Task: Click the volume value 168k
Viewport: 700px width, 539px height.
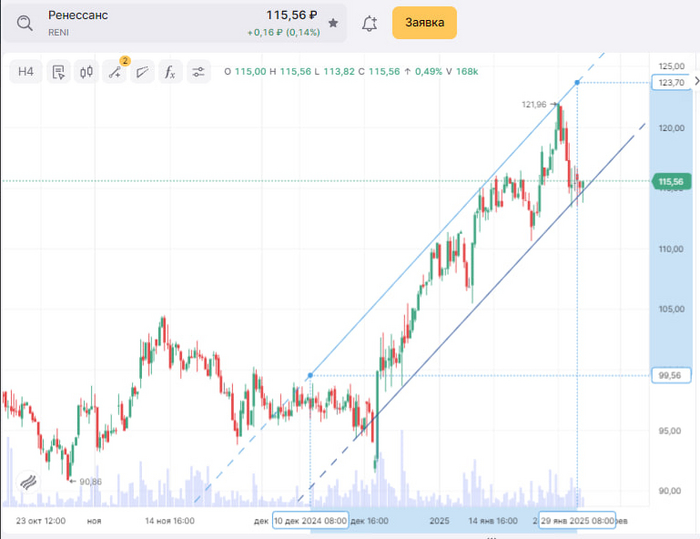Action: coord(467,71)
